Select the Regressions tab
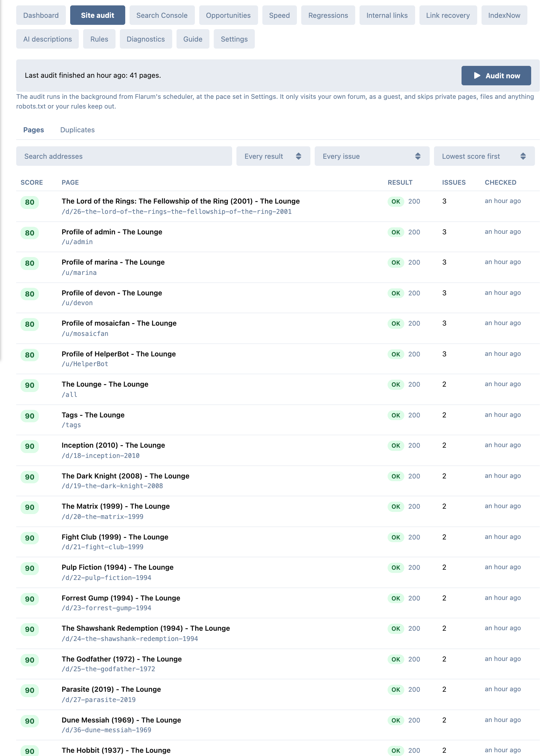 tap(328, 15)
